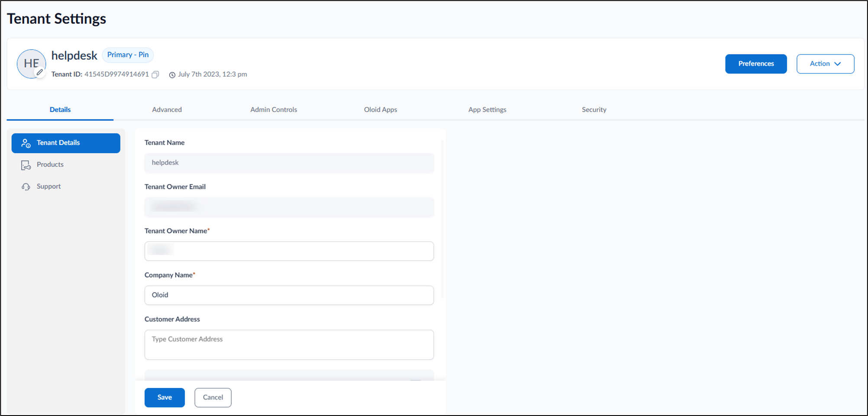Click the Preferences button
This screenshot has height=416, width=868.
tap(756, 64)
